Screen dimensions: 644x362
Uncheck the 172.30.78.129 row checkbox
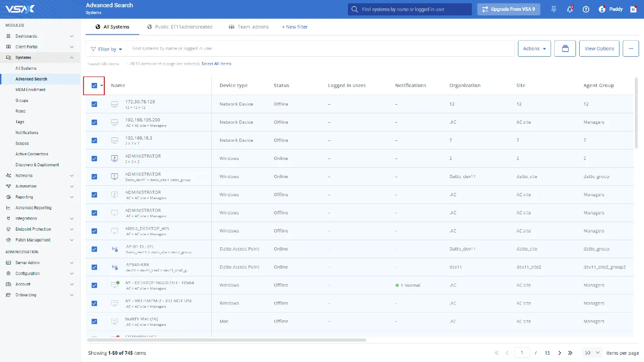tap(94, 104)
